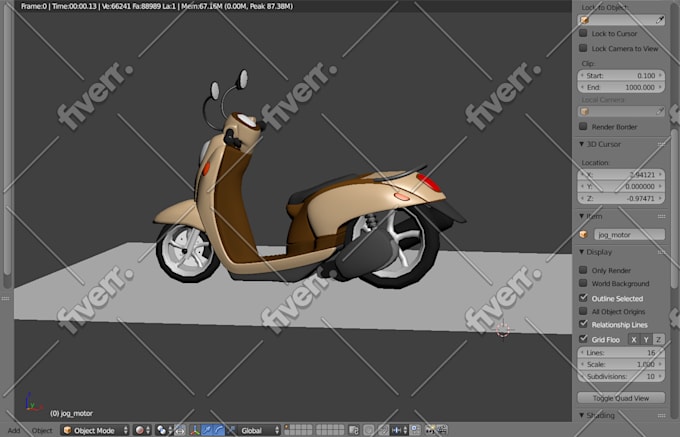
Task: Click the snap target selection icon
Action: coord(415,430)
